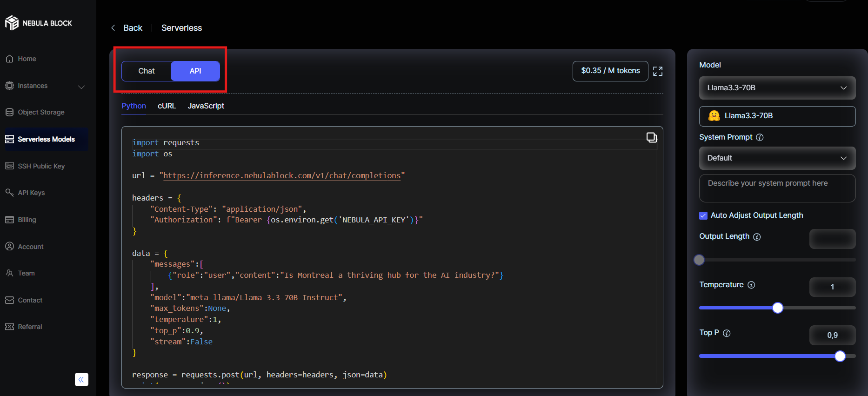Go to API Keys page

click(31, 193)
